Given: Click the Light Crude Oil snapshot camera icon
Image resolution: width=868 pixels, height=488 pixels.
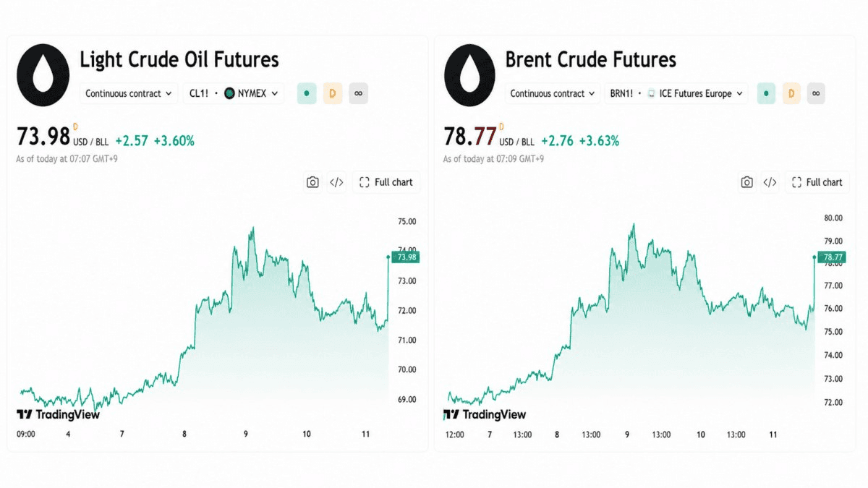Looking at the screenshot, I should click(x=312, y=182).
